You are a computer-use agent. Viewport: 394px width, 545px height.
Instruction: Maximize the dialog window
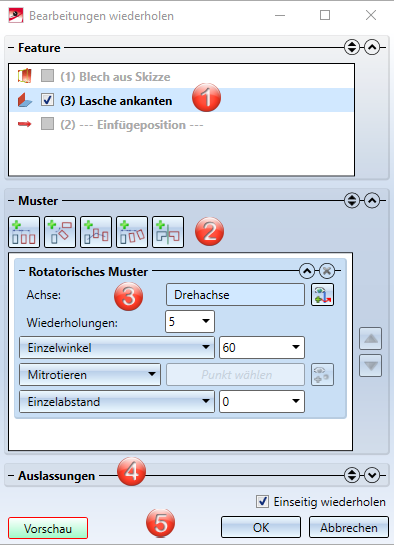[x=325, y=15]
